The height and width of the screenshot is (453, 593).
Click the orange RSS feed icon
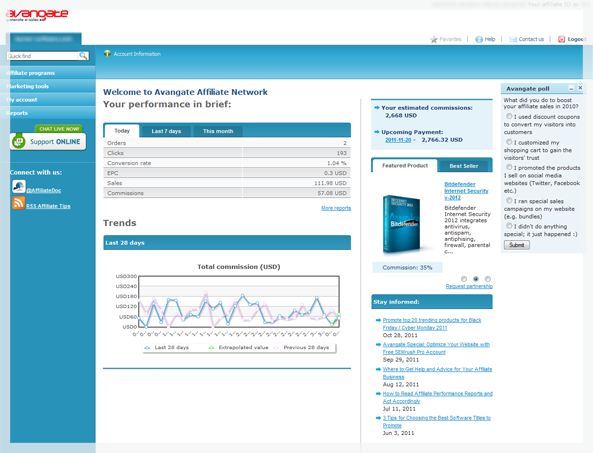pyautogui.click(x=18, y=203)
